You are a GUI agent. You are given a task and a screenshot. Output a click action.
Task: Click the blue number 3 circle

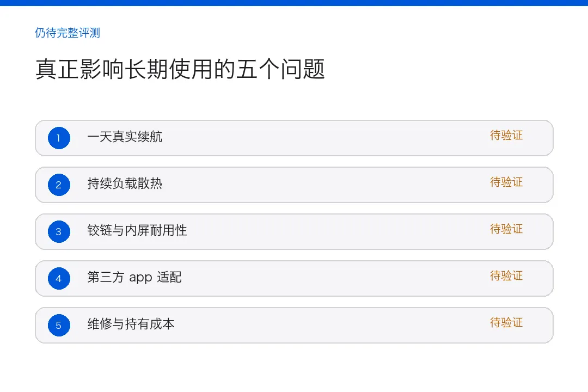[x=59, y=231]
